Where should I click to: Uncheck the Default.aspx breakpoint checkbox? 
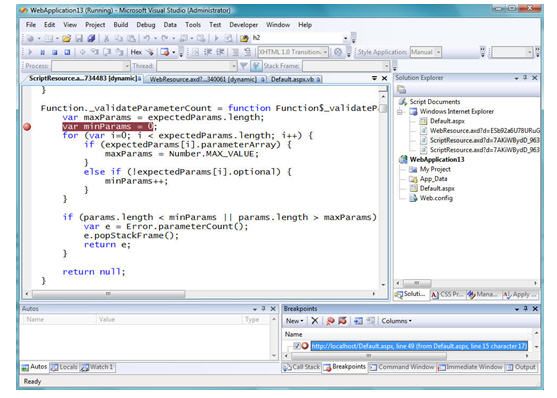(x=297, y=346)
